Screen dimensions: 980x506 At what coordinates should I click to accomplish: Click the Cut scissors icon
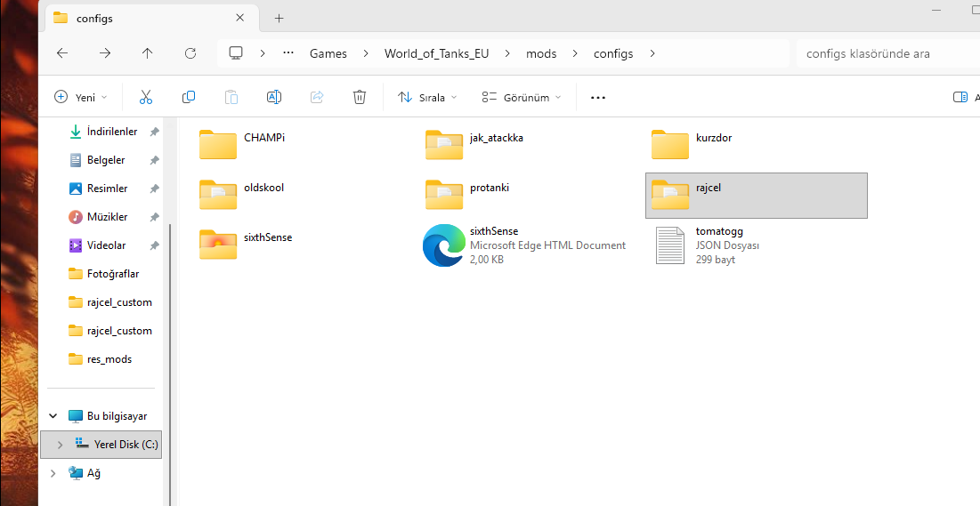(x=146, y=97)
